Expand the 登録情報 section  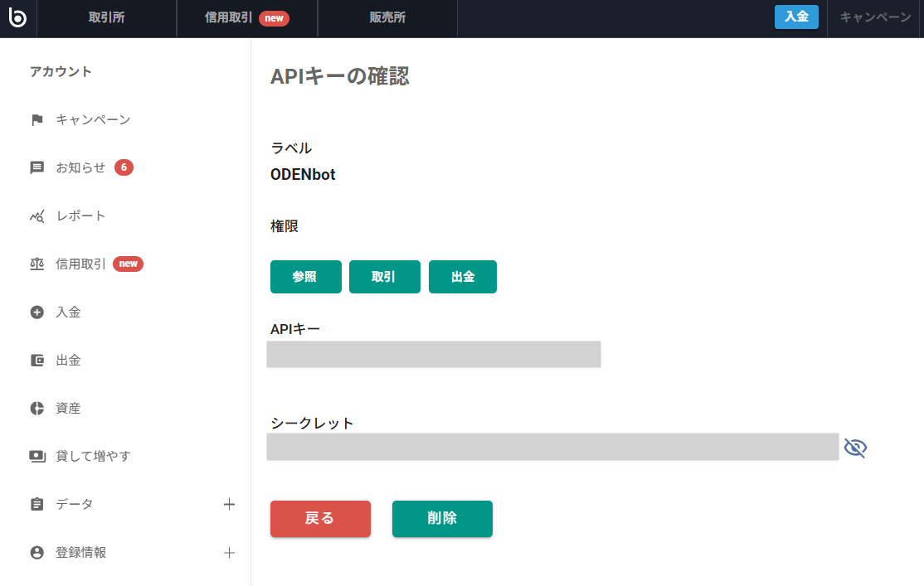[230, 553]
